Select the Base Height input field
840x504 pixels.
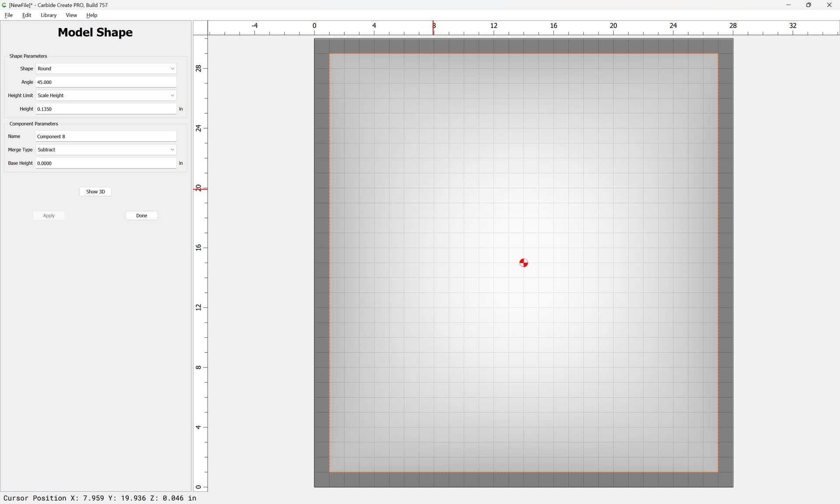(106, 163)
